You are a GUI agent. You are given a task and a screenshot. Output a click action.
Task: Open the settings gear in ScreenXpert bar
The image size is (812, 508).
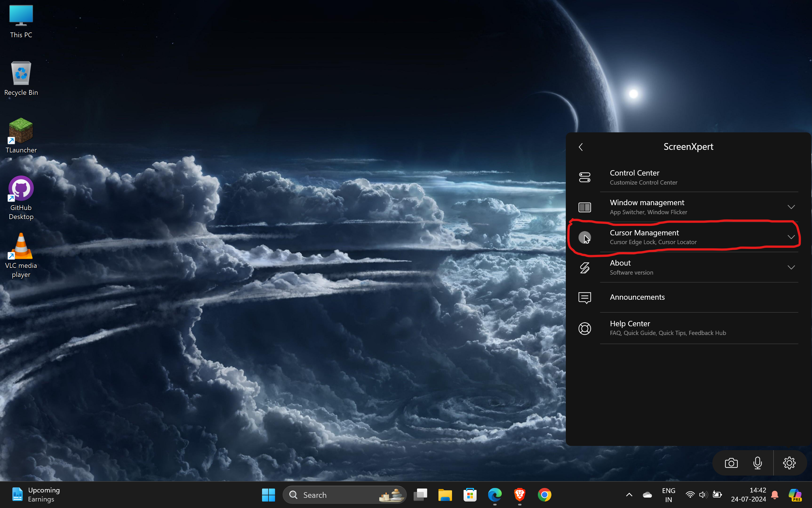(789, 463)
